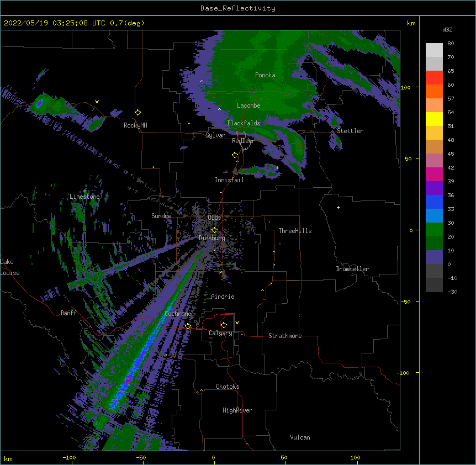Click the yellow diamond marker between Olds and Didsbury
476x465 pixels.
[x=214, y=230]
